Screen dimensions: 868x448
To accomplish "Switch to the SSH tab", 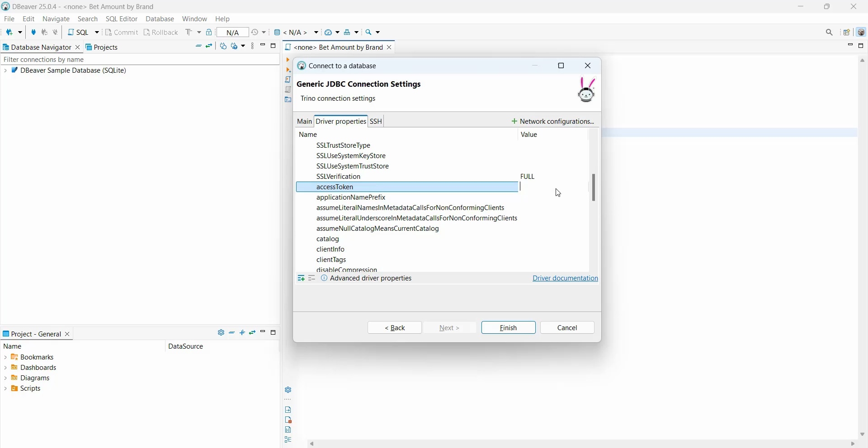I will point(376,121).
